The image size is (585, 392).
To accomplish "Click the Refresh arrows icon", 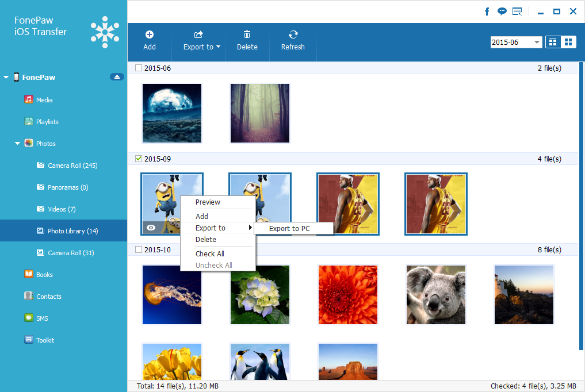I will [x=293, y=34].
